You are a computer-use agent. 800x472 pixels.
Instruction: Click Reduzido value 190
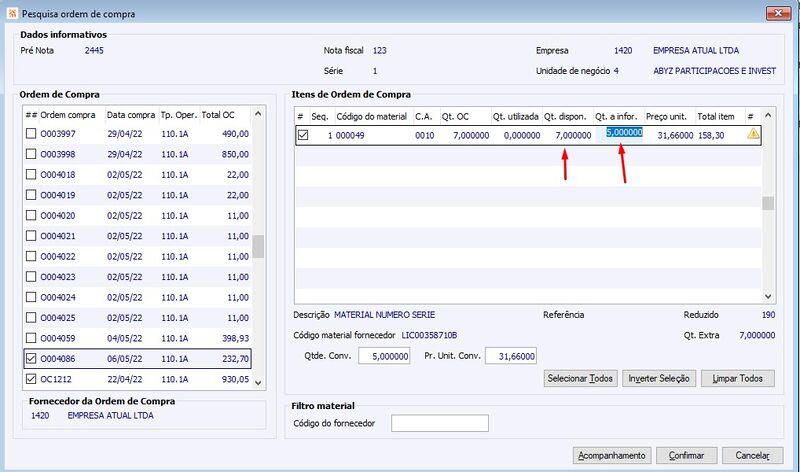coord(768,315)
